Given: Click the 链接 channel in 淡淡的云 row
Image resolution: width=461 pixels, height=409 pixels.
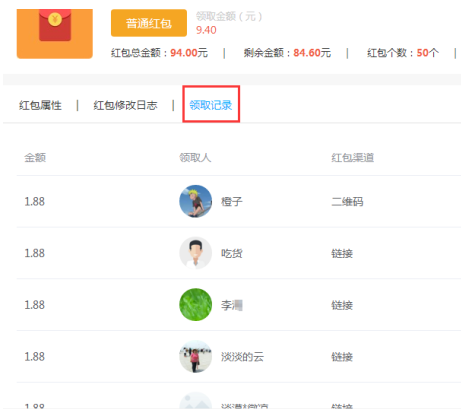Looking at the screenshot, I should point(342,357).
